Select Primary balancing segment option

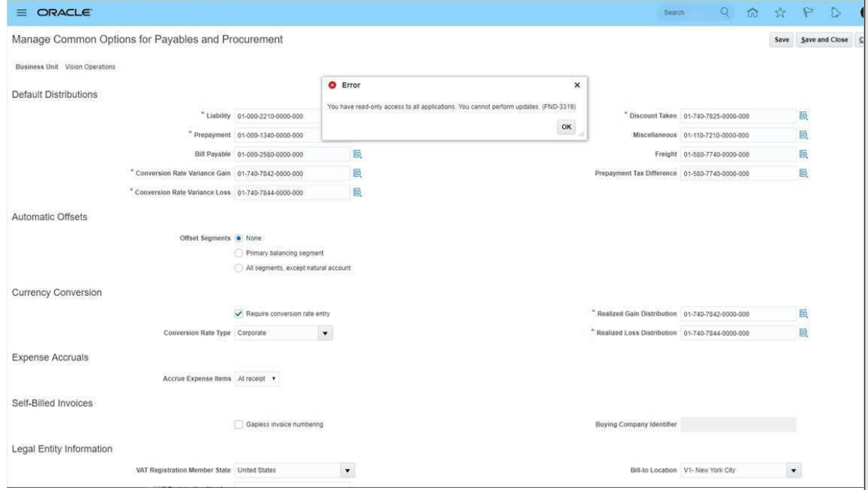(x=239, y=253)
